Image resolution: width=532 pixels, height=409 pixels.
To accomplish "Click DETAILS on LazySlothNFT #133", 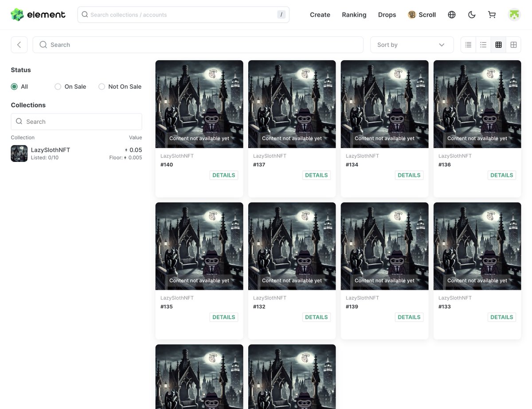I will tap(502, 317).
